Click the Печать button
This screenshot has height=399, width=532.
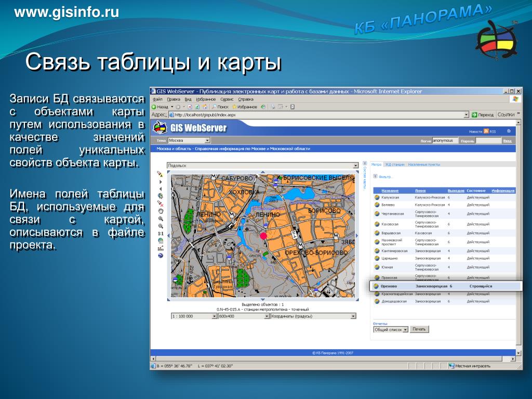tap(419, 329)
